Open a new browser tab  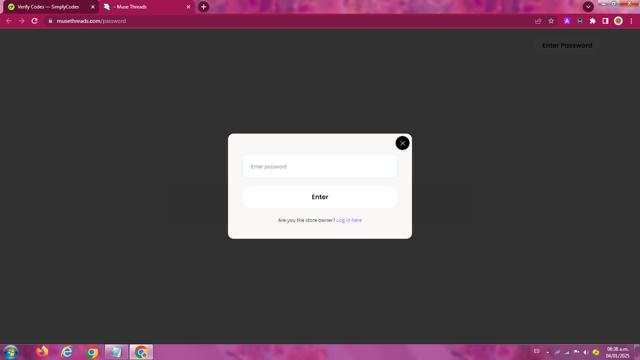point(203,7)
